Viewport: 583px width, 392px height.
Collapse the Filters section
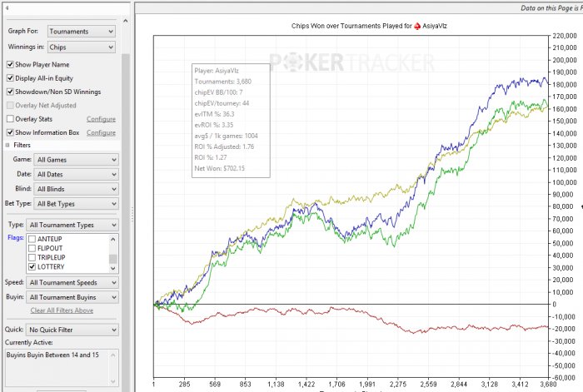coord(7,145)
